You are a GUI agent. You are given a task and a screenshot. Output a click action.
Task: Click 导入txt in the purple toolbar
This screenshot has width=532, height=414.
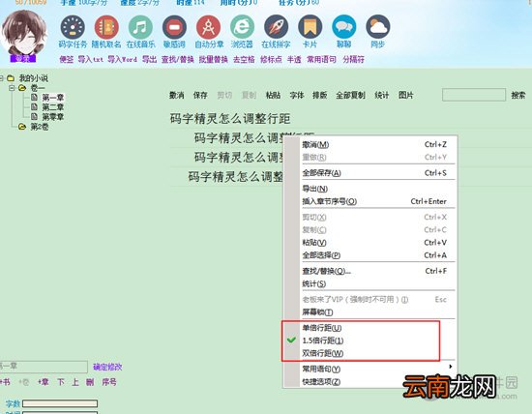(x=91, y=59)
